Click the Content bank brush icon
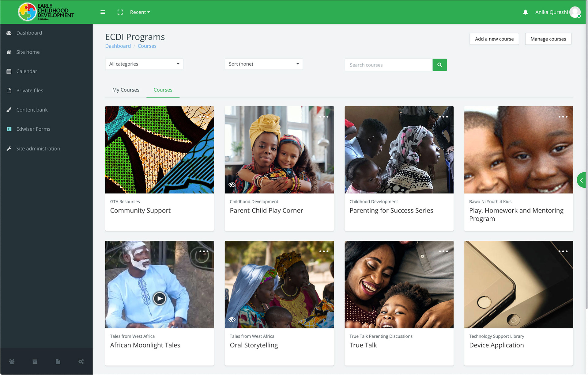 (x=9, y=110)
